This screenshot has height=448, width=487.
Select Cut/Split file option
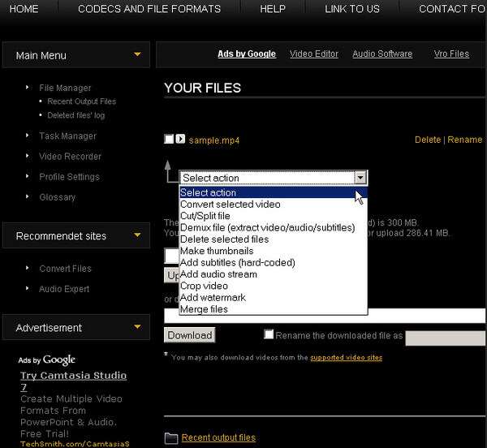[x=205, y=216]
